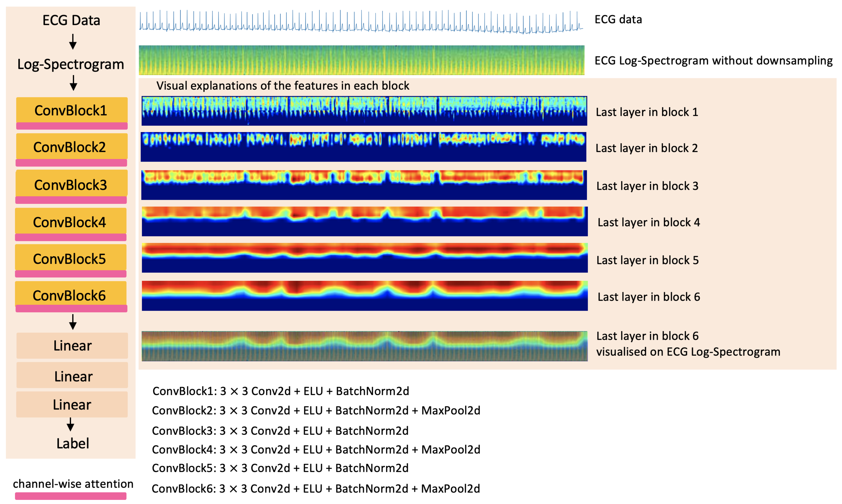
Task: Click the arrow below ECG Data
Action: pos(73,41)
